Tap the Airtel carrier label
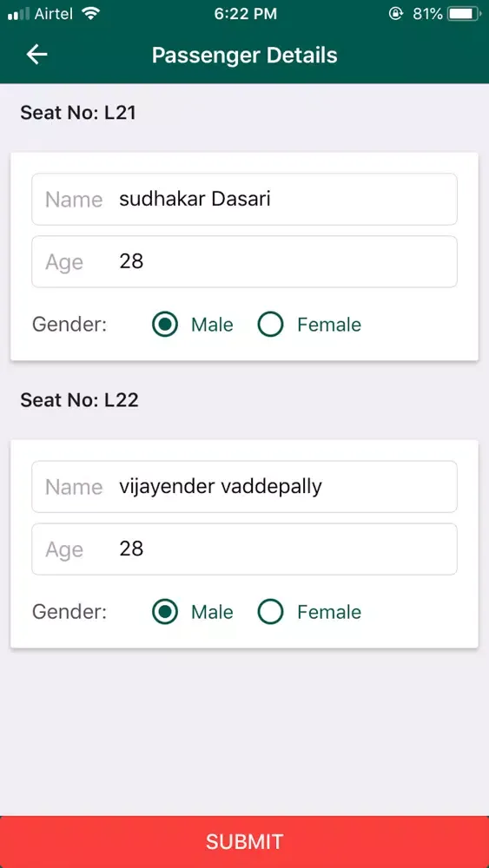Screen dimensions: 489x868 coord(53,14)
